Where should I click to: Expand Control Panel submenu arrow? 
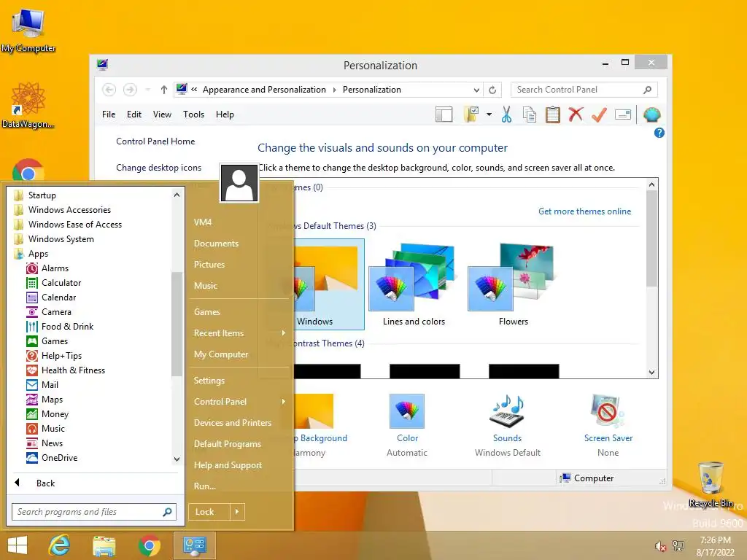click(x=284, y=402)
